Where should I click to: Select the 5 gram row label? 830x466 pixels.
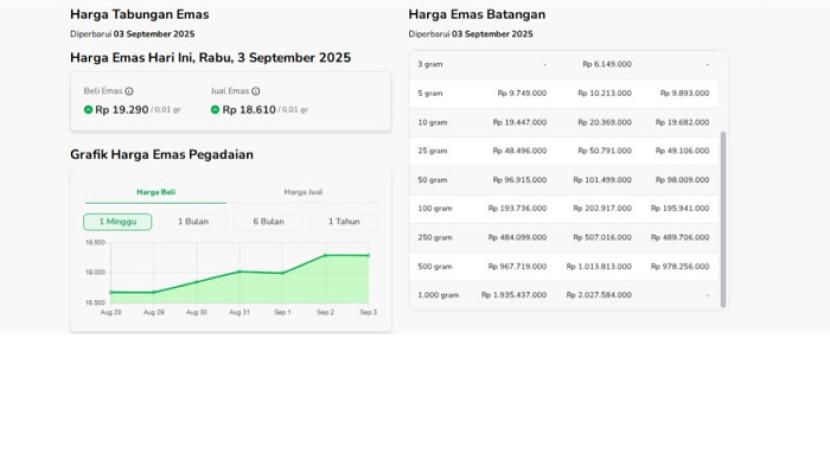pos(431,93)
